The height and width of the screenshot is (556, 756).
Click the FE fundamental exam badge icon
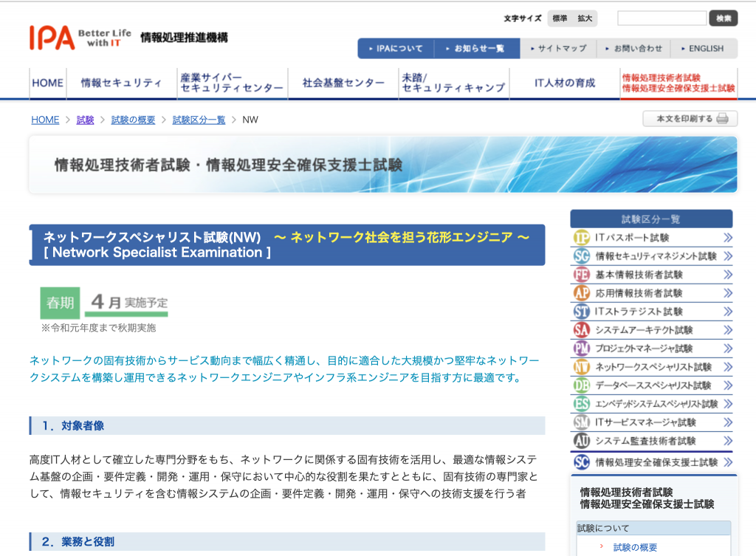[x=582, y=275]
